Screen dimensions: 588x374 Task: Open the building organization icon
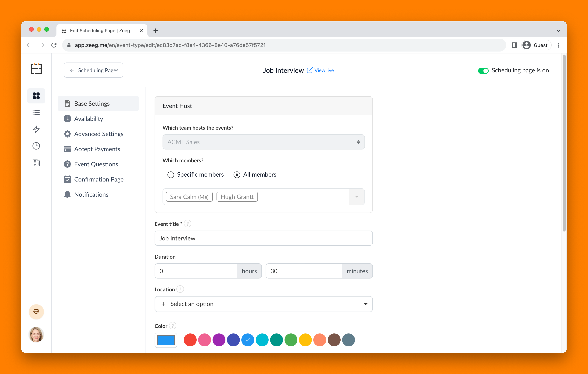point(36,162)
